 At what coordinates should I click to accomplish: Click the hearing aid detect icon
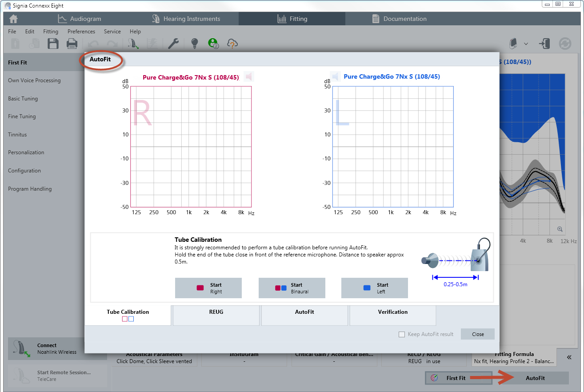click(x=132, y=44)
